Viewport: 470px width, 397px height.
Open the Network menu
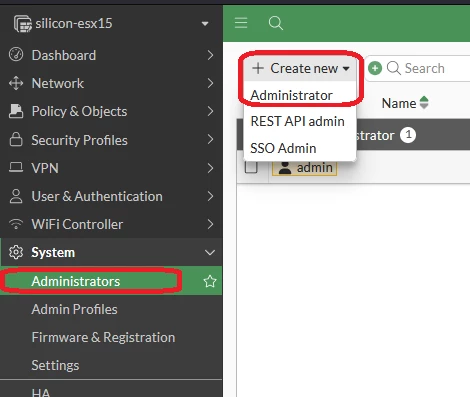[x=58, y=83]
